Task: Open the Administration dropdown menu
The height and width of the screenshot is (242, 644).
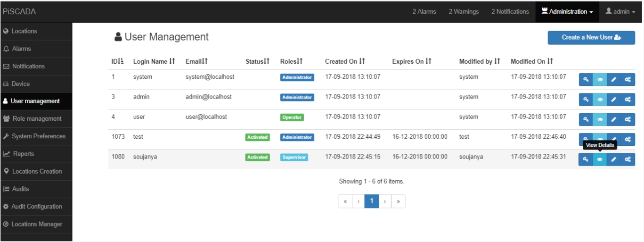Action: (567, 12)
